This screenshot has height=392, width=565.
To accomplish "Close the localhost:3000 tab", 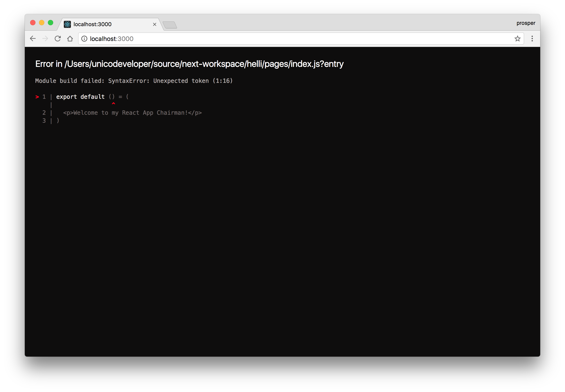I will pos(154,24).
